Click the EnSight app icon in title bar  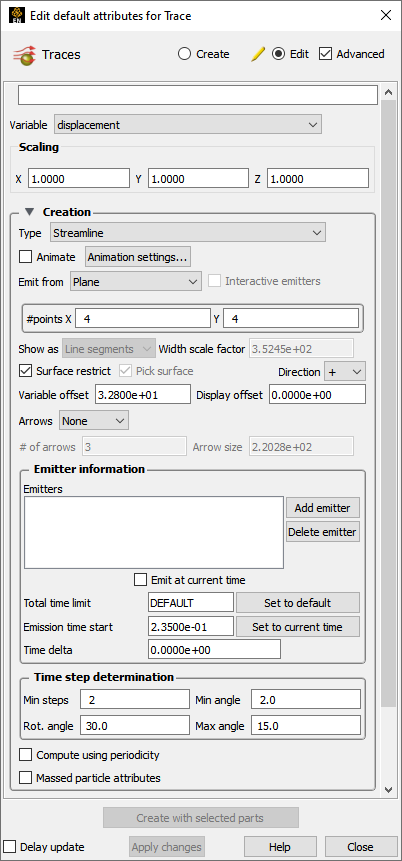pyautogui.click(x=16, y=15)
